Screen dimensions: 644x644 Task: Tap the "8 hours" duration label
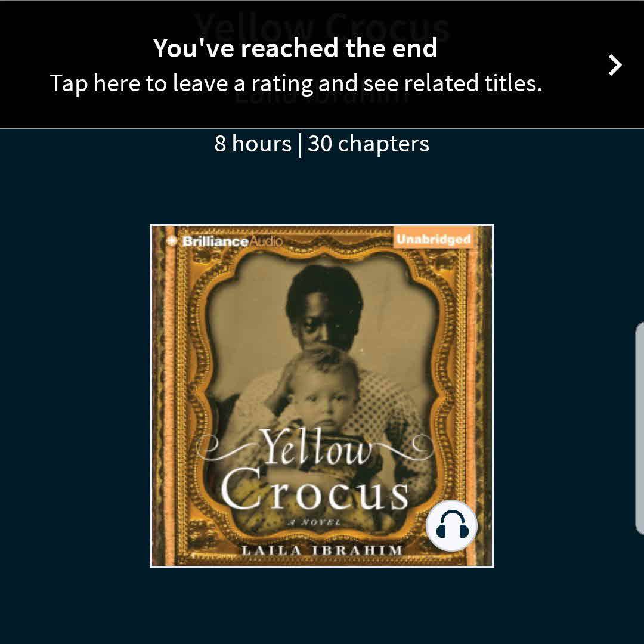pos(253,144)
